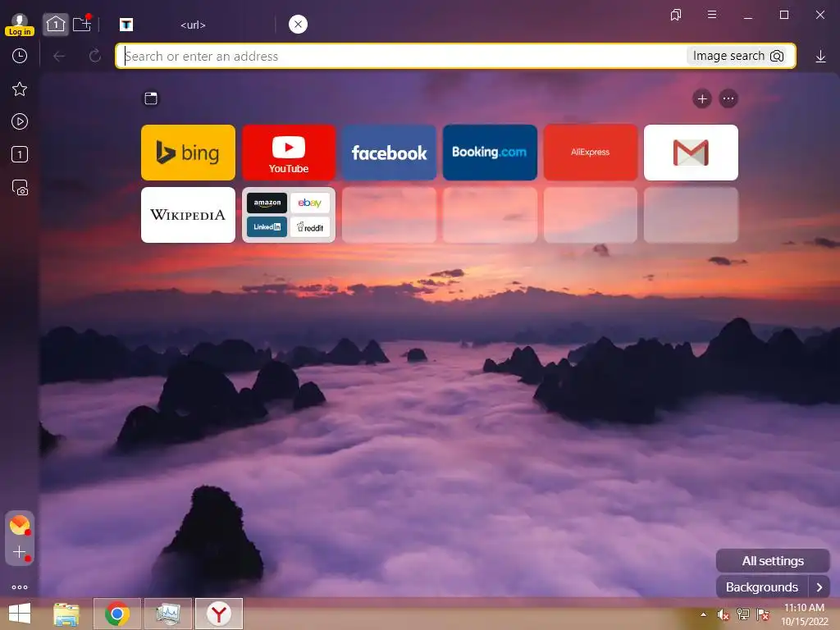Image resolution: width=840 pixels, height=630 pixels.
Task: Open the Backgrounds gallery button
Action: 762,587
